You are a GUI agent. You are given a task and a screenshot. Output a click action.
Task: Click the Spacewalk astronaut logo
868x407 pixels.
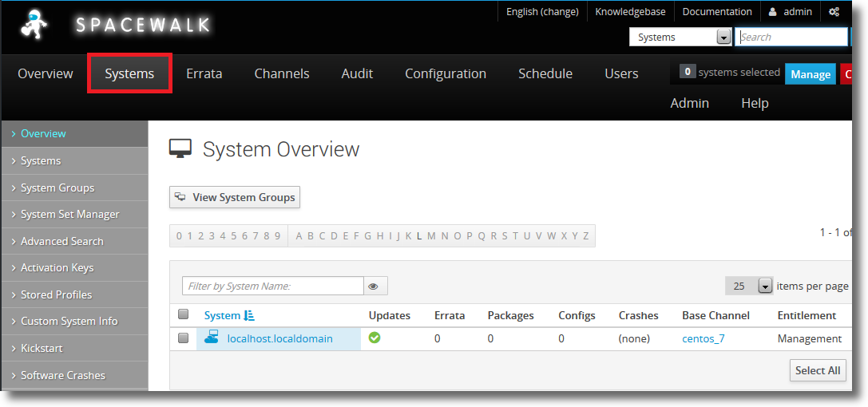pyautogui.click(x=34, y=26)
